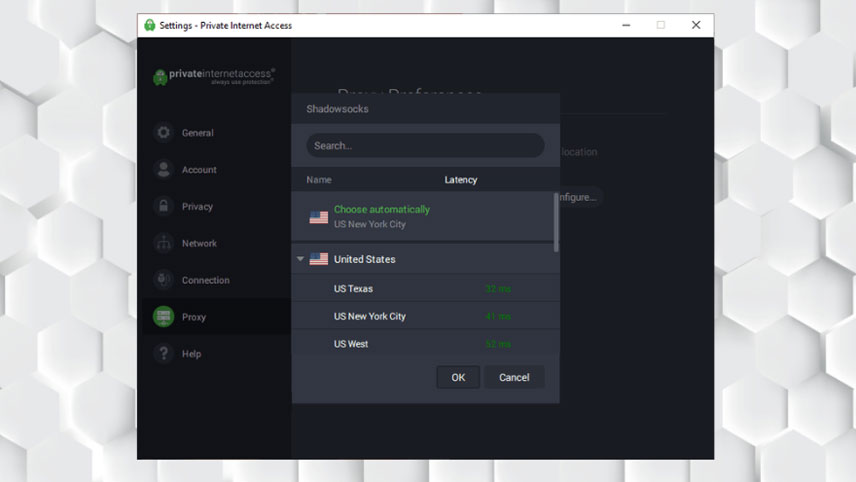Viewport: 856px width, 482px height.
Task: Cancel the Shadowsocks location dialog
Action: (x=514, y=377)
